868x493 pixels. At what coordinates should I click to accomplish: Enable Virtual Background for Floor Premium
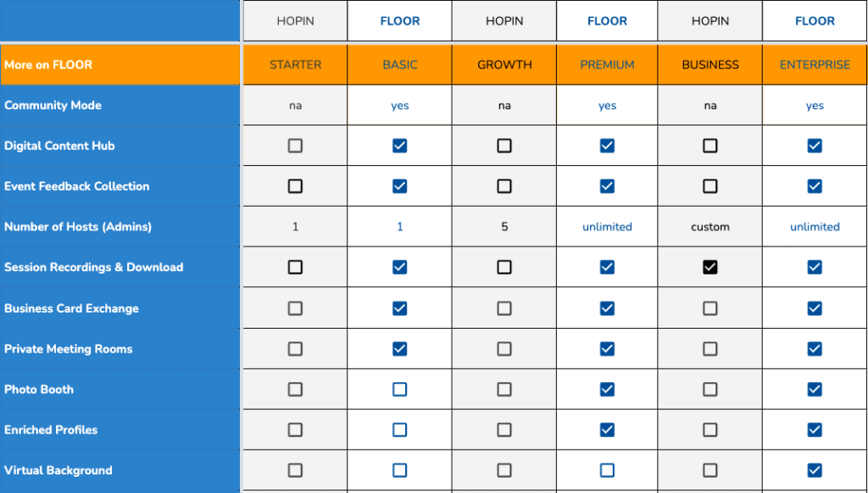[607, 470]
